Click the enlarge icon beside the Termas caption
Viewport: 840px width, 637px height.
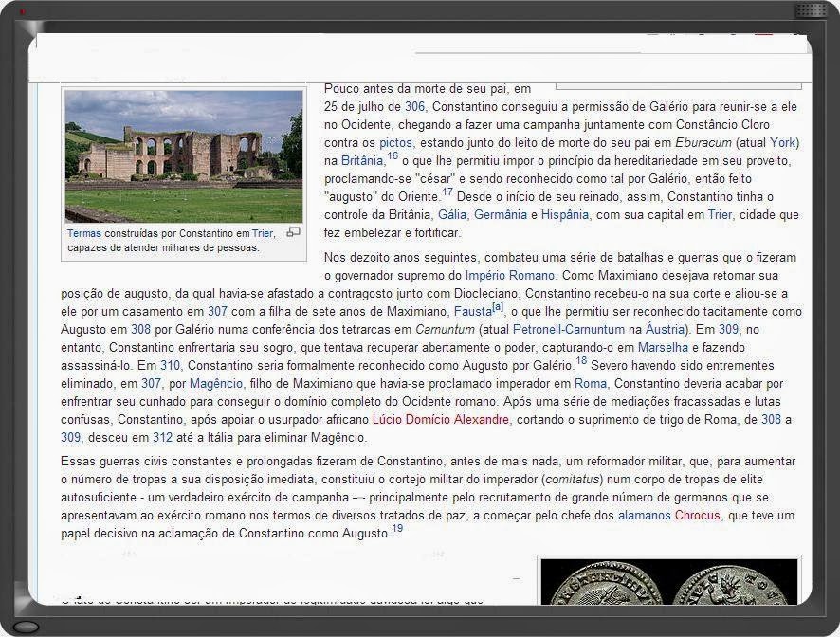coord(293,232)
